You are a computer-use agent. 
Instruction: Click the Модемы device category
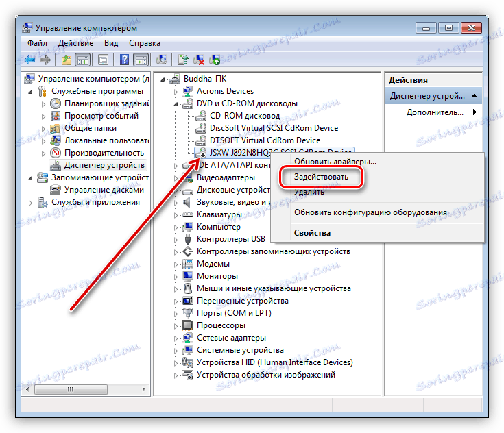tap(213, 264)
